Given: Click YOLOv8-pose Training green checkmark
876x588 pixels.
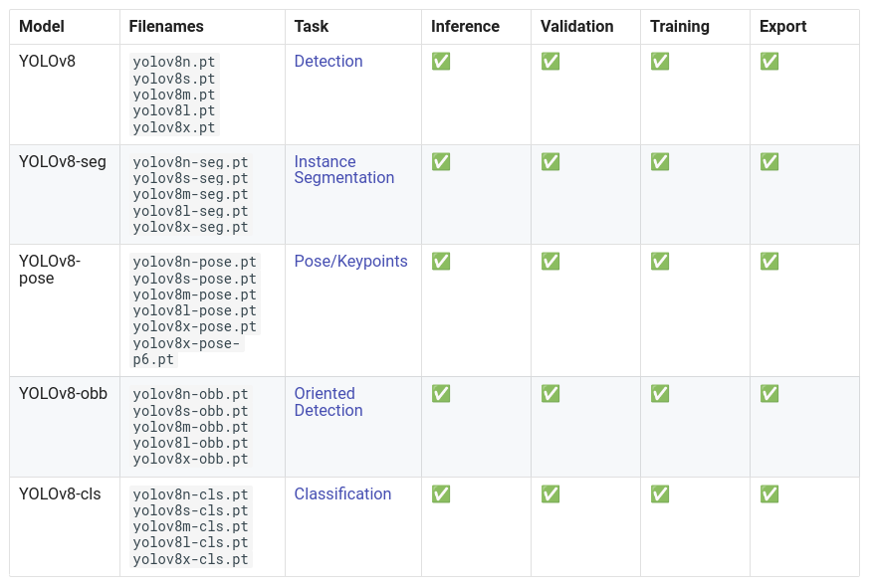Looking at the screenshot, I should [660, 262].
